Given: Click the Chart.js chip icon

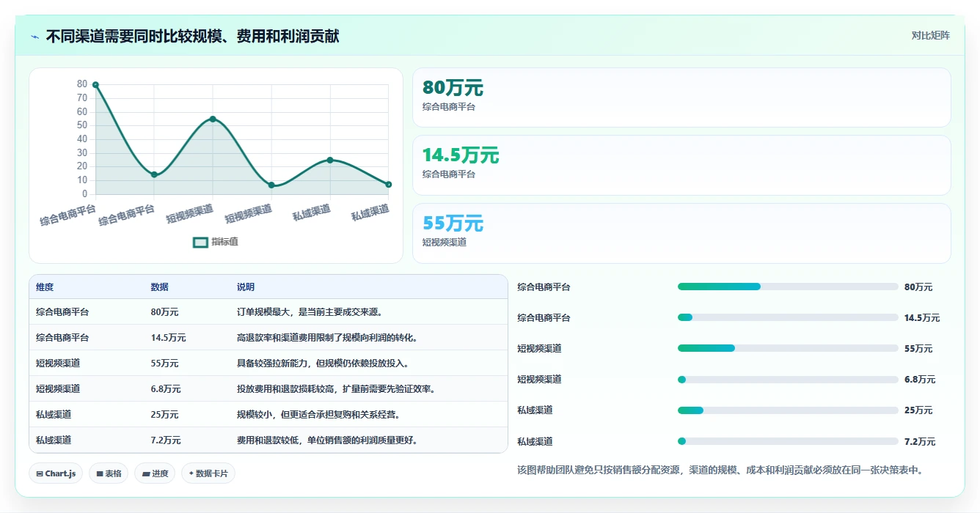Looking at the screenshot, I should 40,473.
